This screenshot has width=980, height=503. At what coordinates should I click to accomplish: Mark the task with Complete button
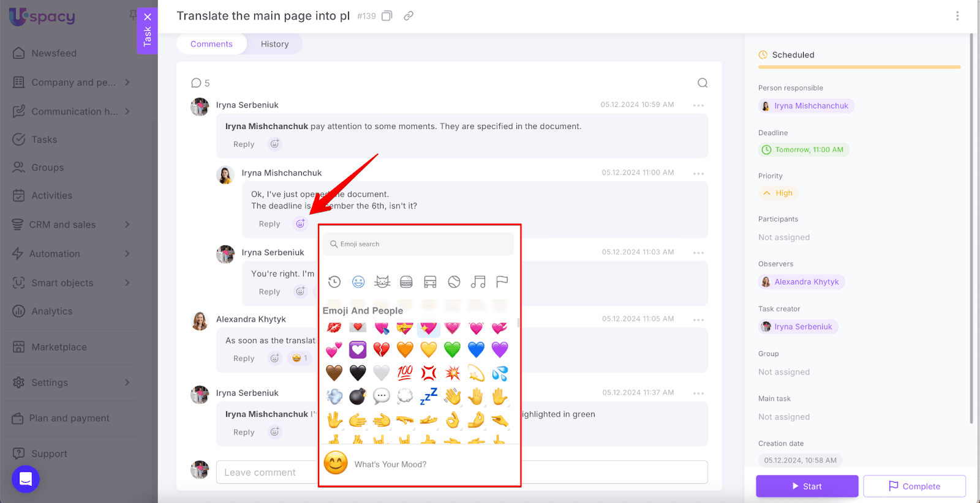(914, 486)
